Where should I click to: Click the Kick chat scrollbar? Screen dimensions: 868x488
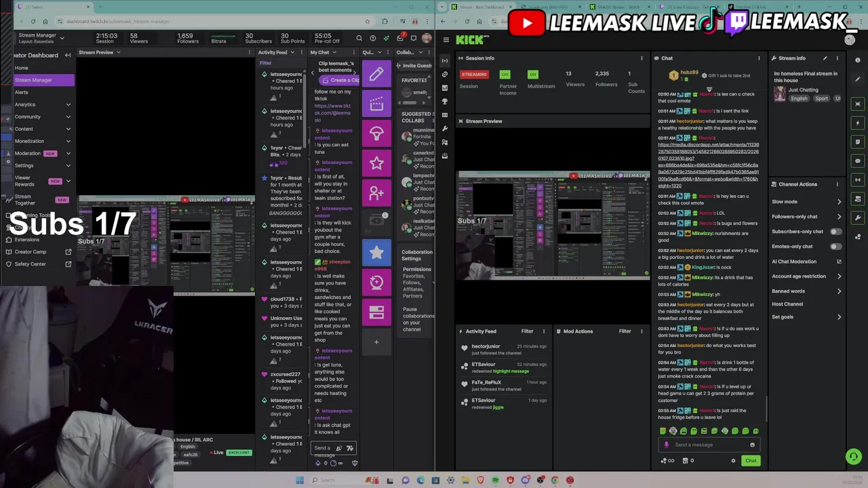767,409
